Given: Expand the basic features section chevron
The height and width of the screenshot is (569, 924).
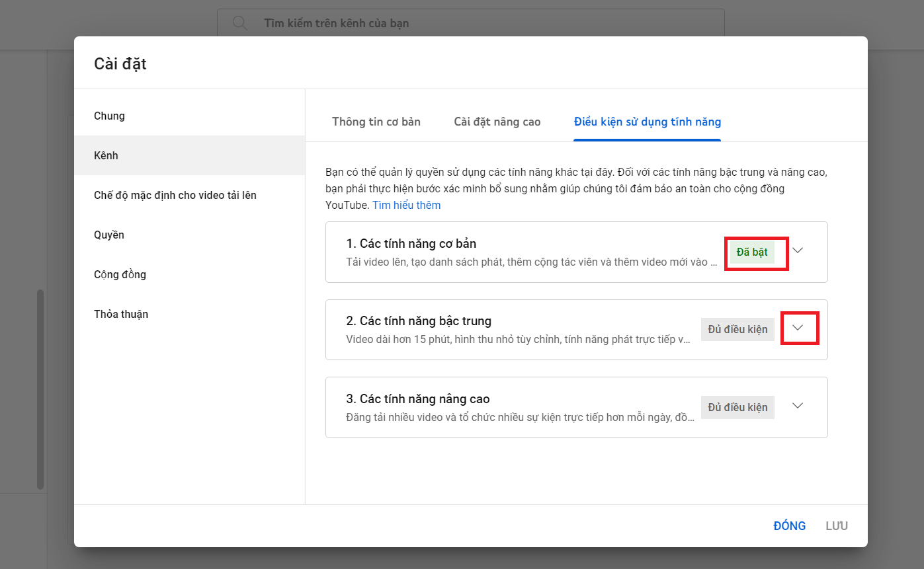Looking at the screenshot, I should pyautogui.click(x=798, y=250).
